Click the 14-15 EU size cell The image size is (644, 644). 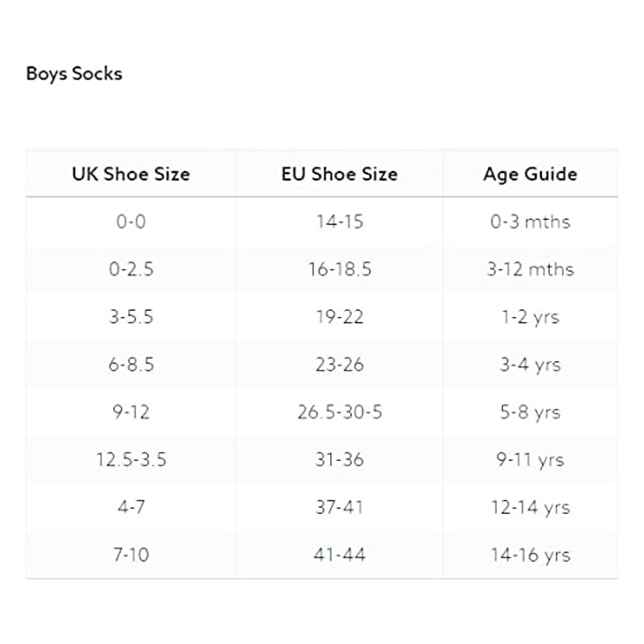[x=339, y=222]
